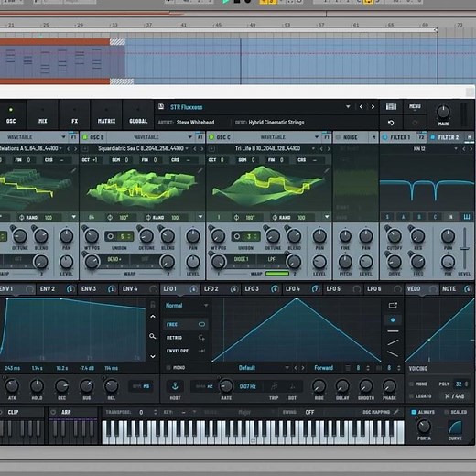Enable the LFO Mono checkbox
The height and width of the screenshot is (476, 476).
tap(168, 368)
